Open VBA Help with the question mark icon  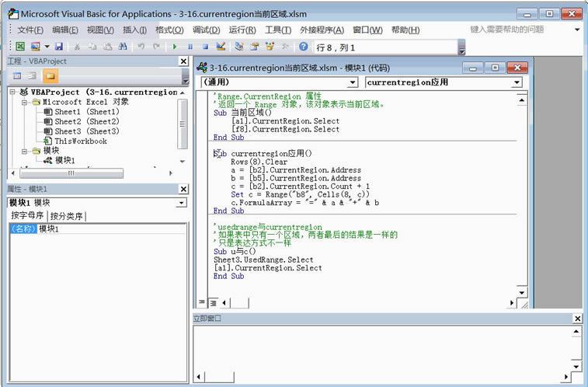point(304,47)
